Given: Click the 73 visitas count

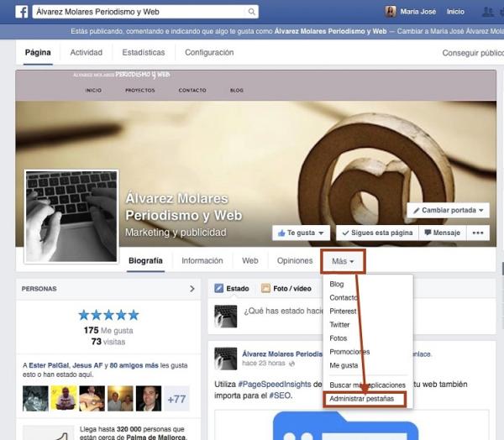Looking at the screenshot, I should (x=108, y=341).
